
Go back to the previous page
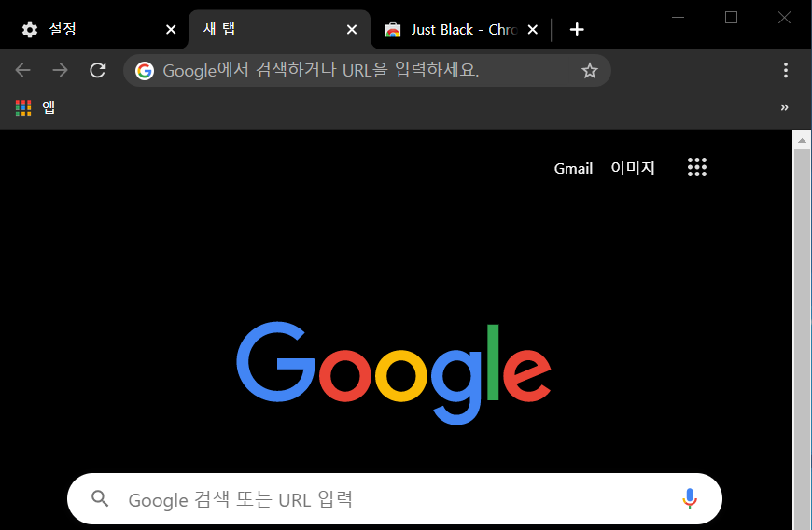(x=22, y=70)
